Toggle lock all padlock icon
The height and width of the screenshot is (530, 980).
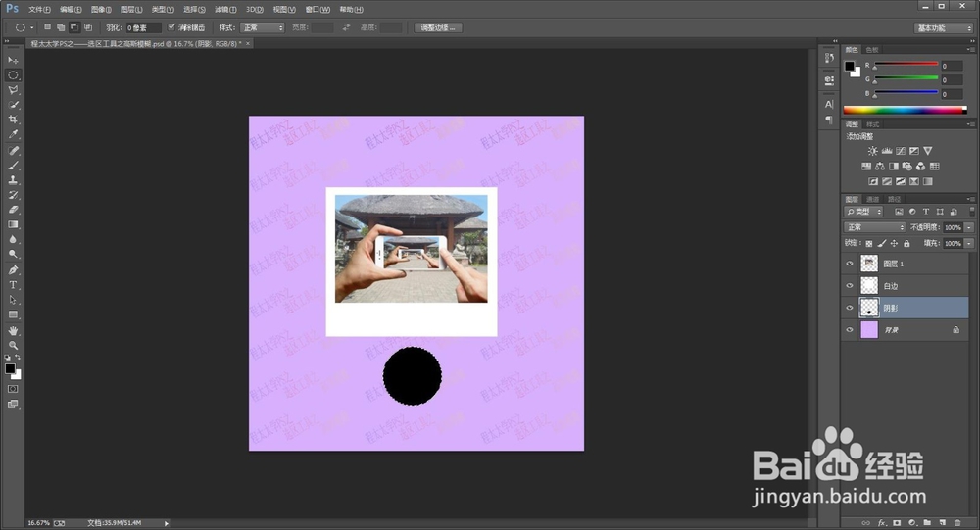coord(906,244)
